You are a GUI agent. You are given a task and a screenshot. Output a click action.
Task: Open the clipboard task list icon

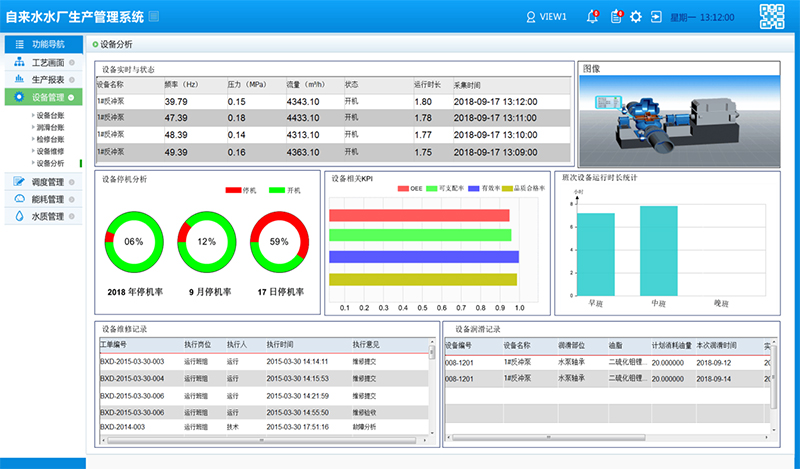(615, 17)
